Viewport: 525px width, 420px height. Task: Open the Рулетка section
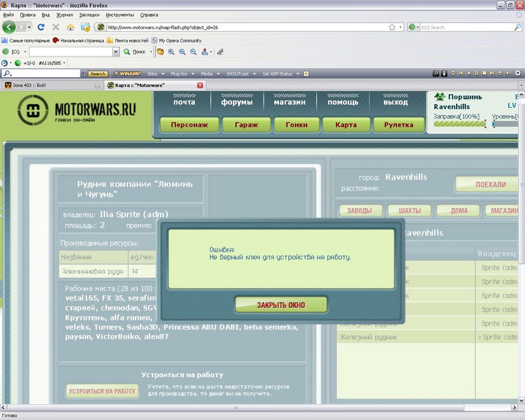click(x=399, y=125)
